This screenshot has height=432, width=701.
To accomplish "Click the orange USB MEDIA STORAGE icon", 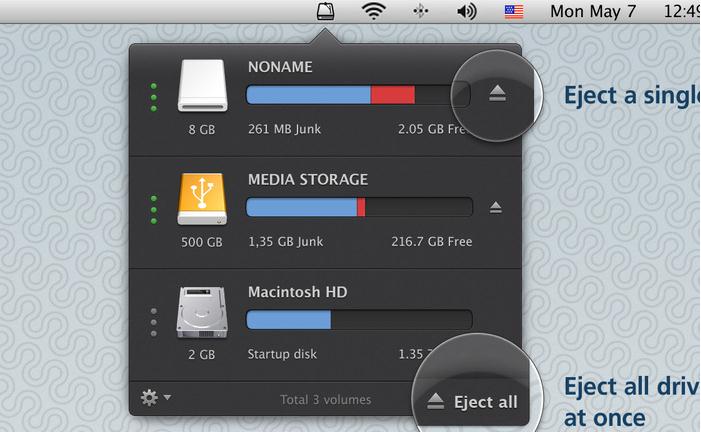I will pos(203,199).
